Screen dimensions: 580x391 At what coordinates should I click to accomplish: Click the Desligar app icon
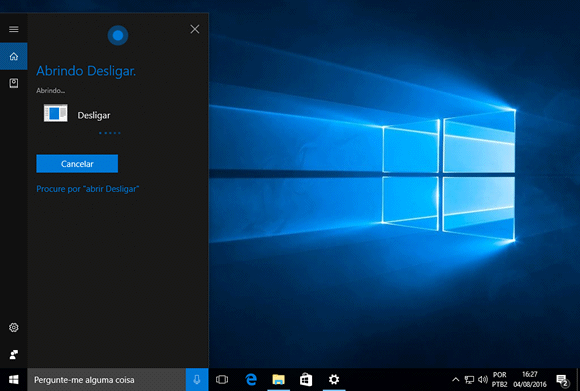click(55, 113)
